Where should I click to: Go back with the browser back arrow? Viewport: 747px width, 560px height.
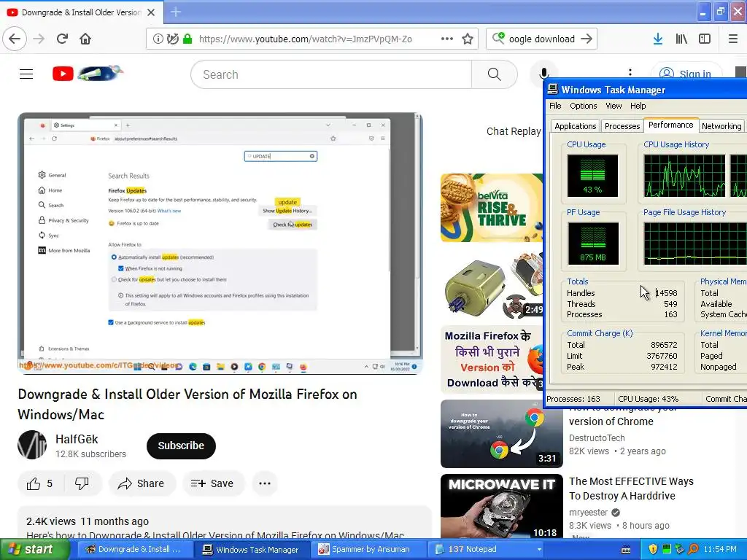pos(15,39)
